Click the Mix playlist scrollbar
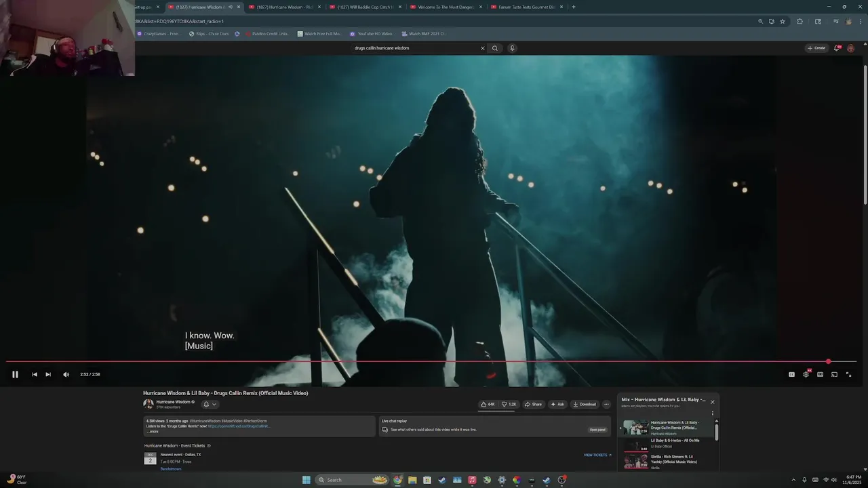Viewport: 868px width, 488px height. (716, 432)
